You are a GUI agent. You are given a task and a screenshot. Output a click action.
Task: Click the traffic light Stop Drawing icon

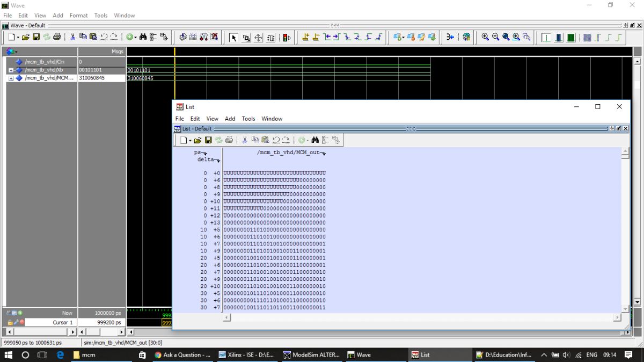pos(287,38)
